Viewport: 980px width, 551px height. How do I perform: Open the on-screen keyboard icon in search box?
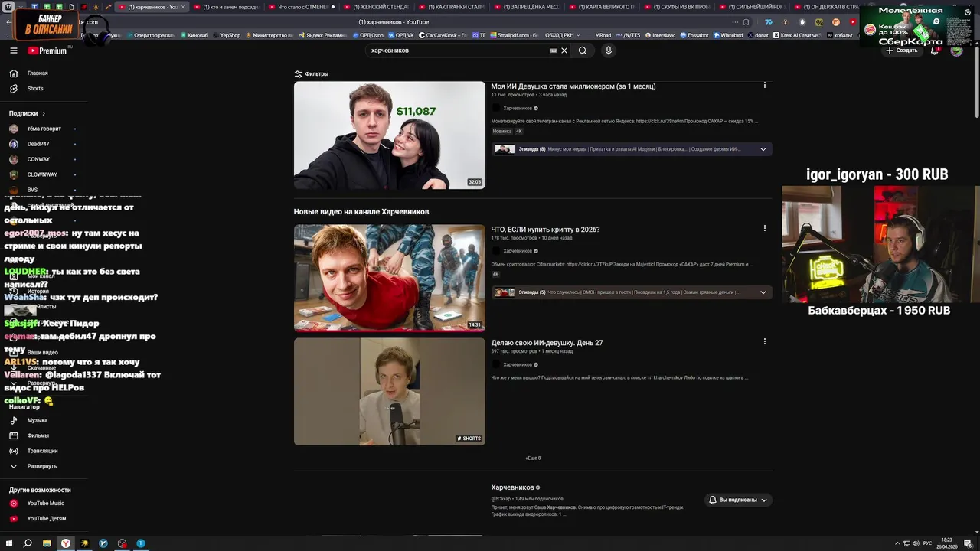coord(554,51)
